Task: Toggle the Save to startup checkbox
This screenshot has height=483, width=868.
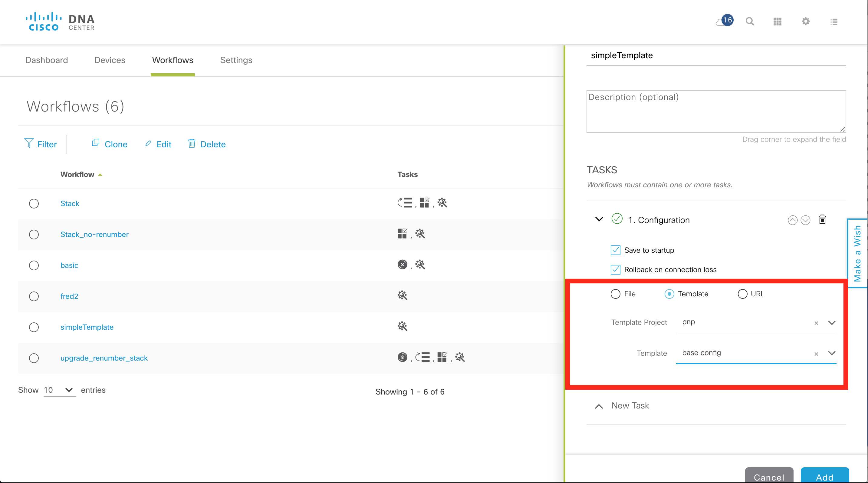Action: click(615, 250)
